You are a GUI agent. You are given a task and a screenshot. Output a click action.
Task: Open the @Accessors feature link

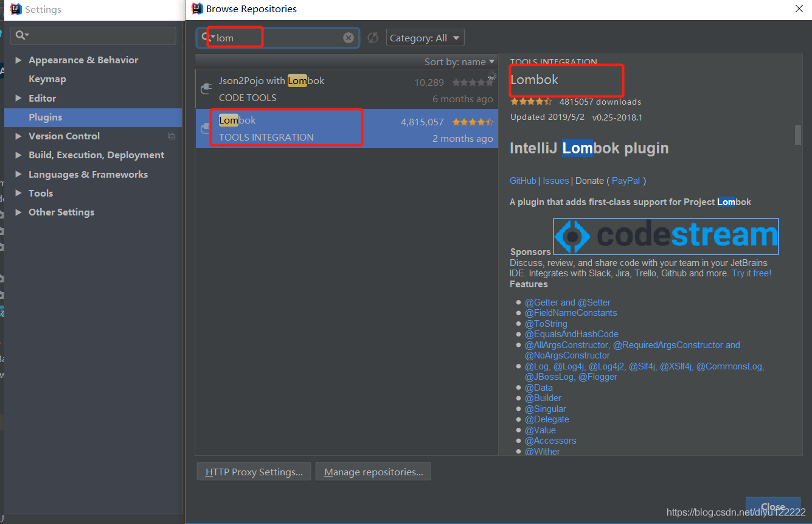pos(550,441)
